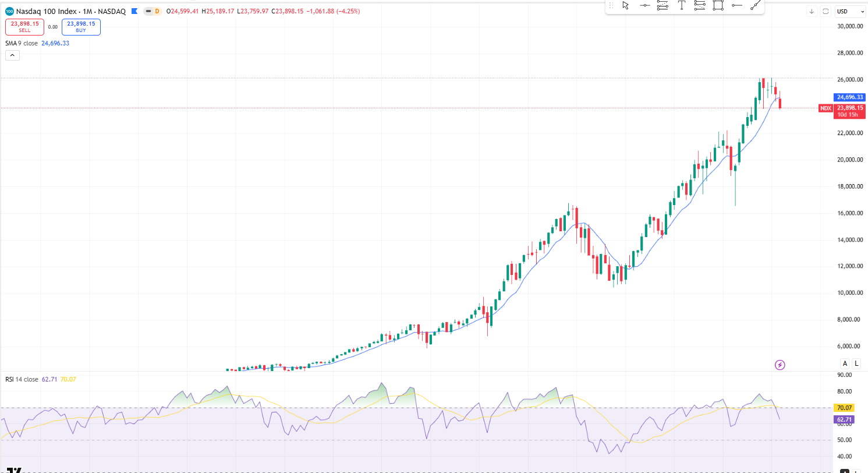Collapse the indicator legend with the chevron arrow

point(12,55)
